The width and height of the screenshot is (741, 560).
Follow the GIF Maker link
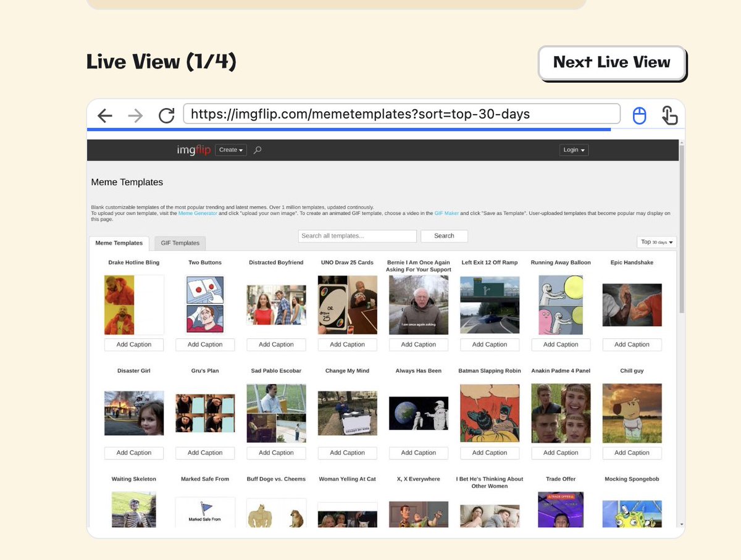[446, 213]
